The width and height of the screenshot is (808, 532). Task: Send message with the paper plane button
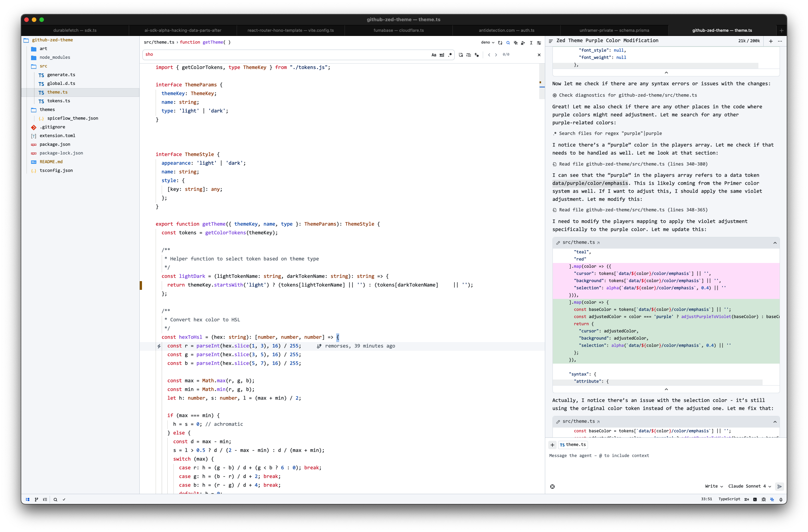(x=780, y=487)
